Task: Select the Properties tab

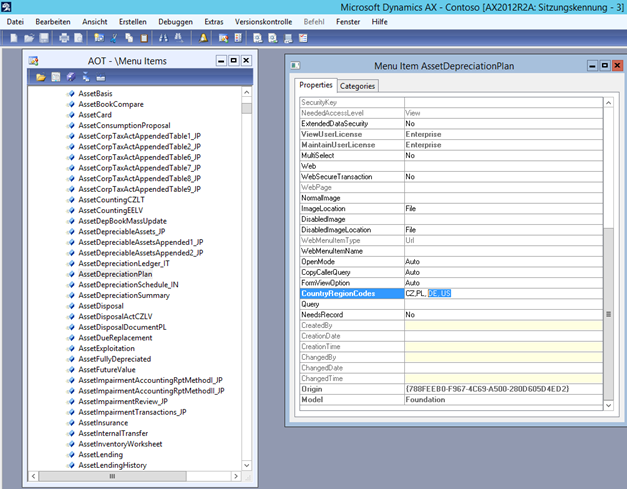Action: 316,86
